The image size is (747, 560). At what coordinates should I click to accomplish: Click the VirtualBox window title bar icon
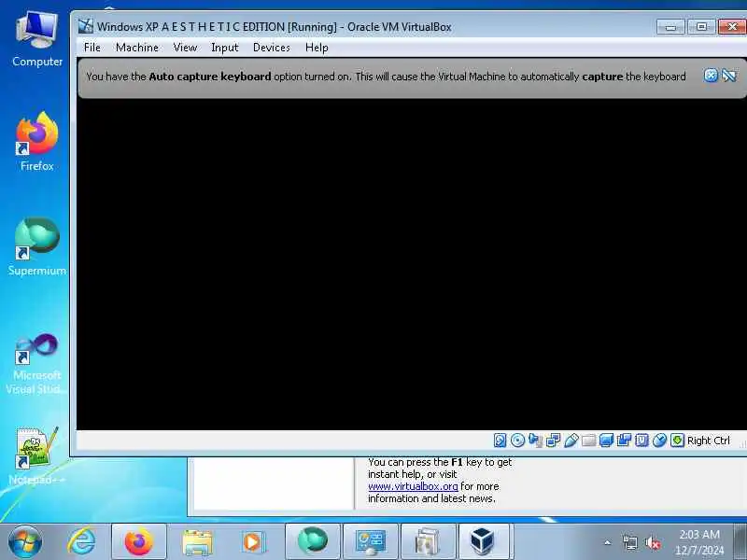click(86, 26)
